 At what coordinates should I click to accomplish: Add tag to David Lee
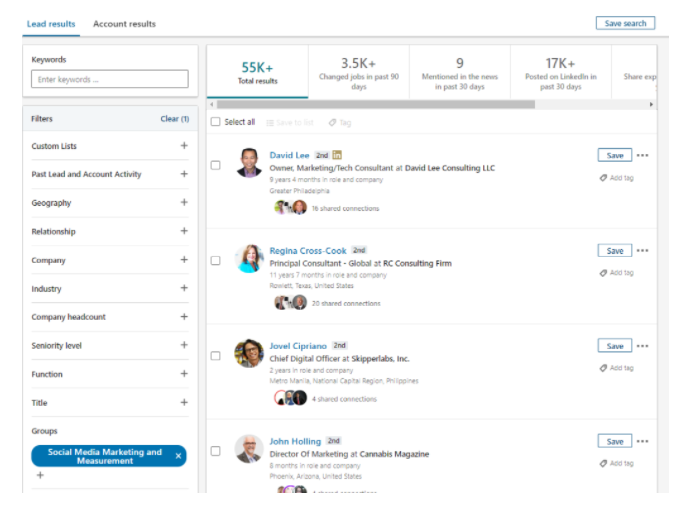617,177
